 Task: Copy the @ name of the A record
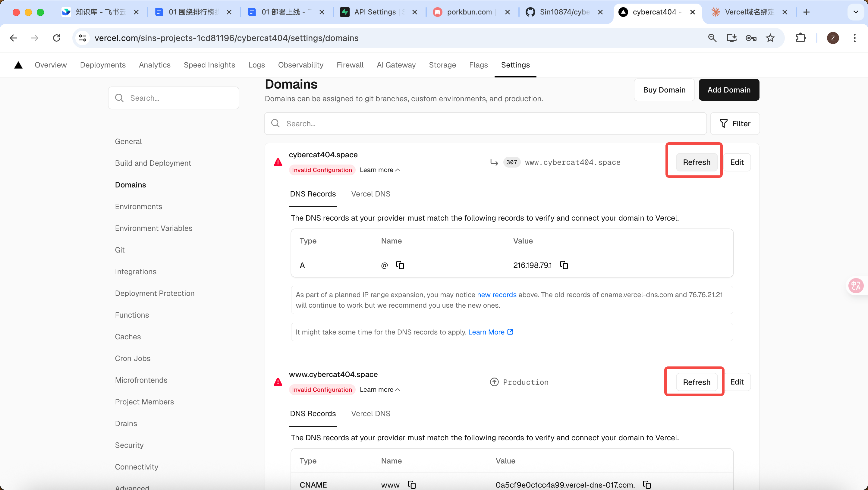coord(400,265)
